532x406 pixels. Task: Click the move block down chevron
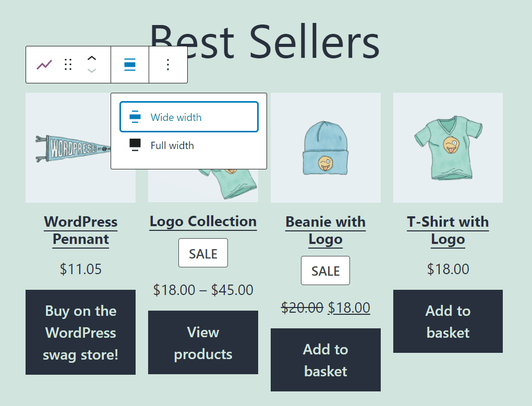[92, 70]
